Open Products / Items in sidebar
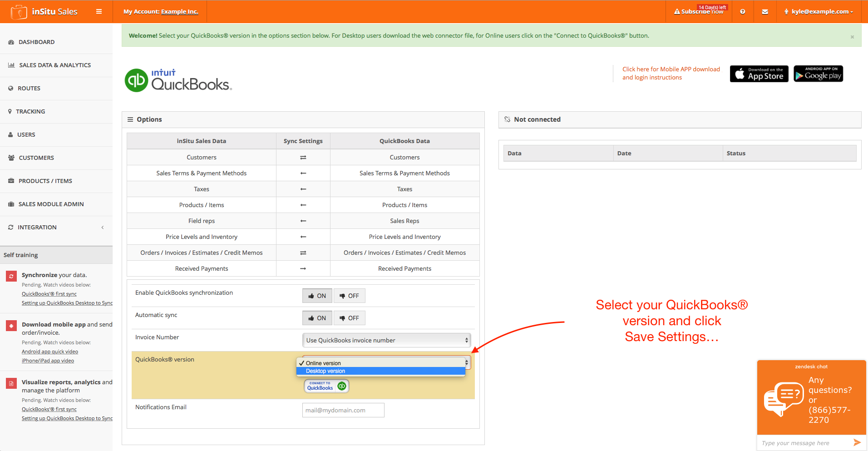 click(45, 181)
